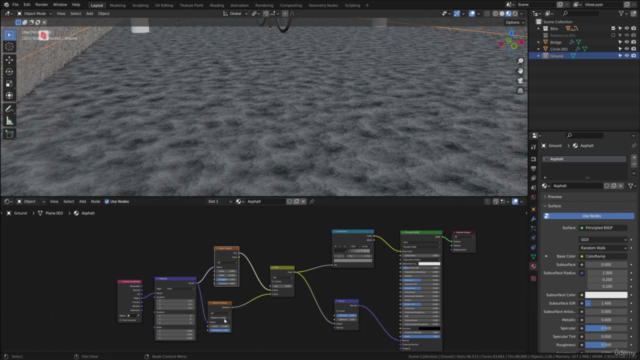Open the GGX distribution dropdown
The image size is (640, 360).
click(x=603, y=240)
